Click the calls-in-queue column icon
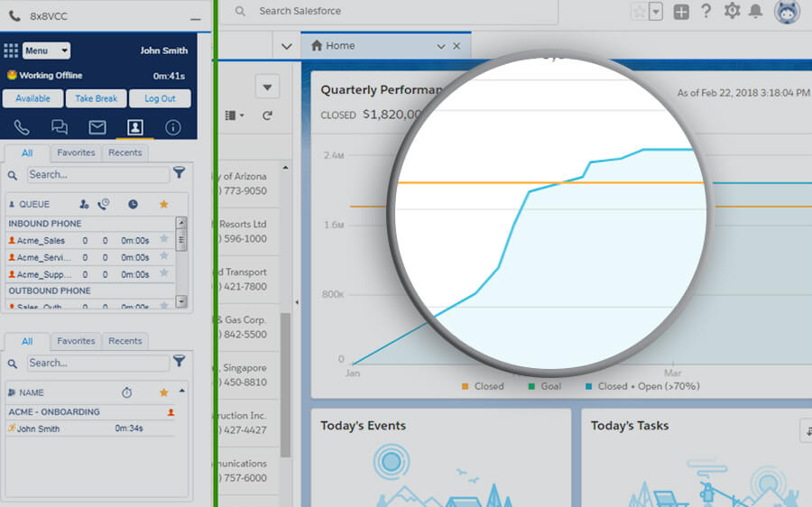 104,204
